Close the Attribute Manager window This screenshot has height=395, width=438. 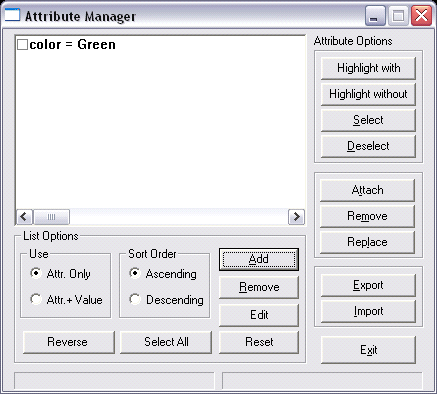point(421,15)
